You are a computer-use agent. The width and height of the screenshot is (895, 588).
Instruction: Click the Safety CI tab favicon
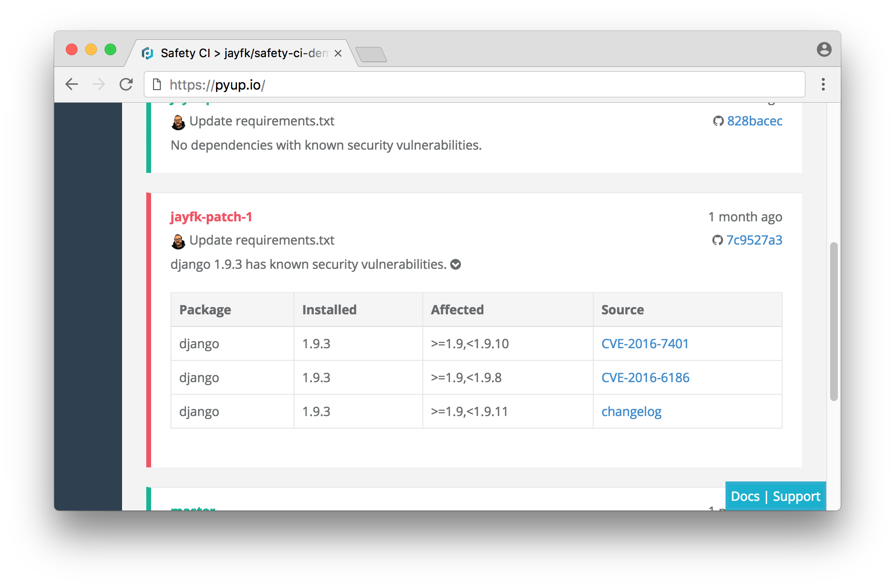[147, 53]
